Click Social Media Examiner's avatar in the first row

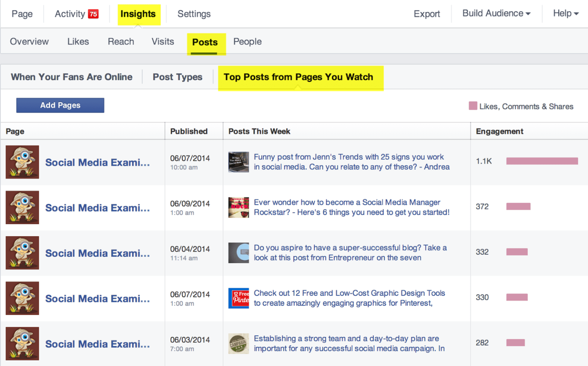pos(22,162)
